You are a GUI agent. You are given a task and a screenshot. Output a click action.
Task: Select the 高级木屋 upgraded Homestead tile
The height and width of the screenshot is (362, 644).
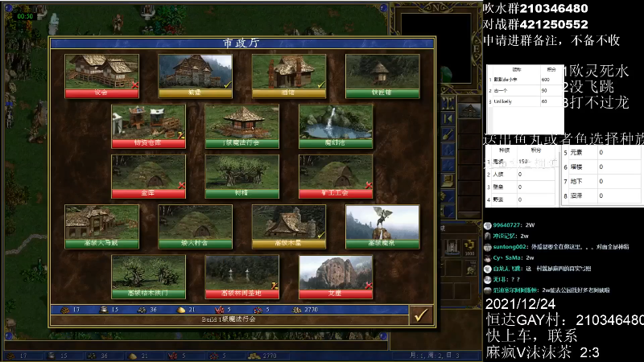[x=289, y=227]
